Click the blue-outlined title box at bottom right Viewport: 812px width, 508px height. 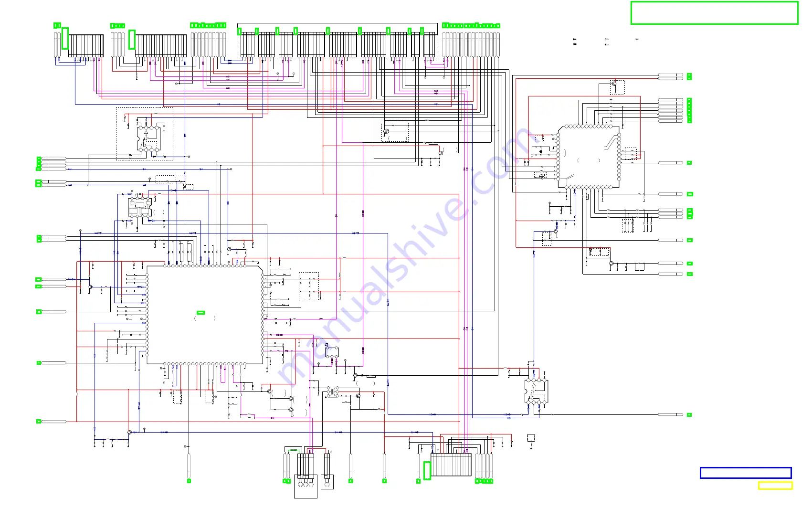(746, 473)
